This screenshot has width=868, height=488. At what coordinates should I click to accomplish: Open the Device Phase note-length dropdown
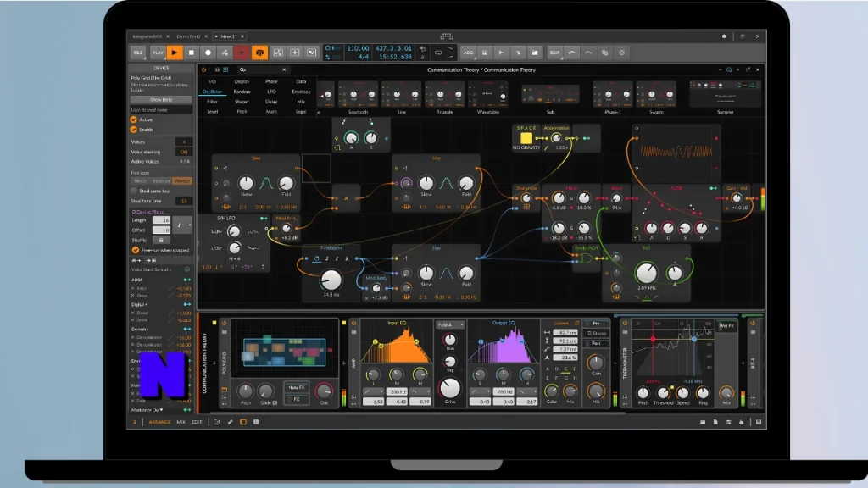(x=181, y=225)
